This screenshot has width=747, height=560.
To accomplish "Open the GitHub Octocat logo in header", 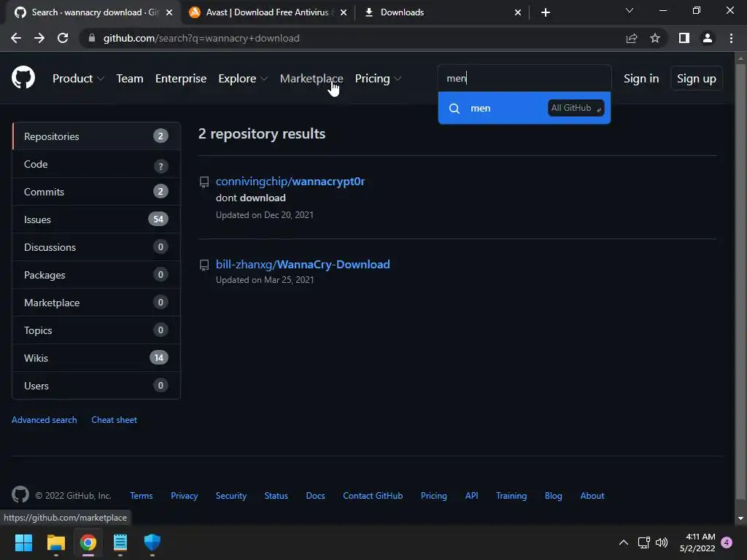I will tap(23, 77).
